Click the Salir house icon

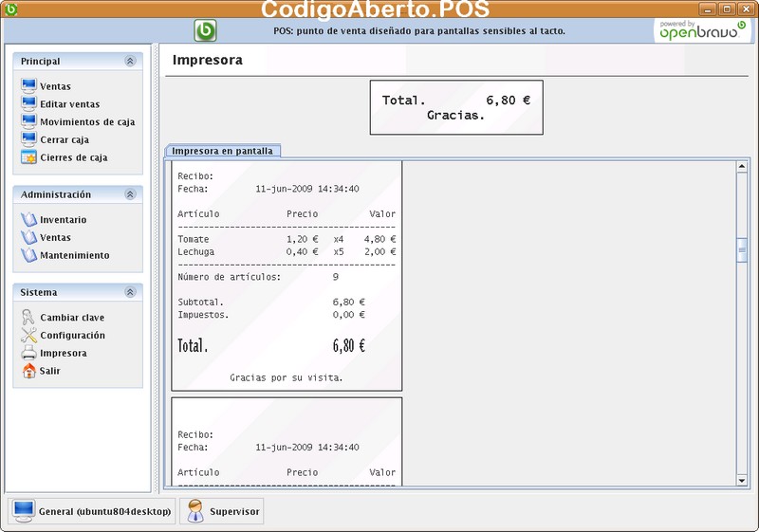pyautogui.click(x=29, y=371)
